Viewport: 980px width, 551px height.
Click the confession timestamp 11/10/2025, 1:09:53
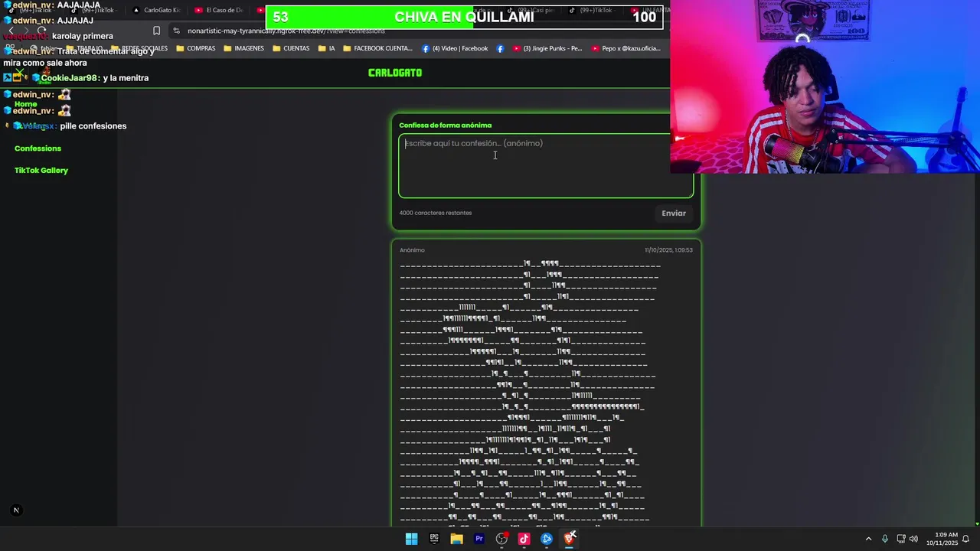[x=668, y=250]
